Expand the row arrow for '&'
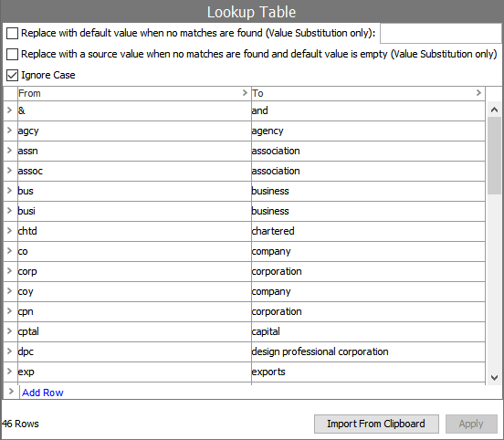 [x=9, y=110]
